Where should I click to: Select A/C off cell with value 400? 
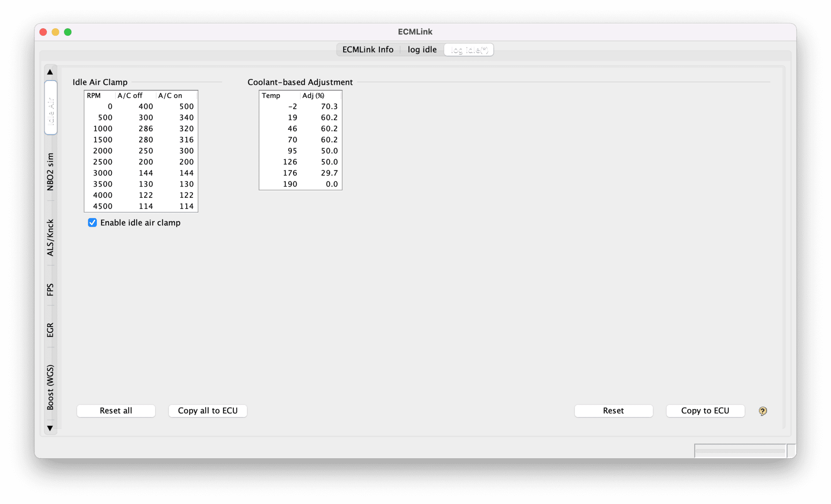pyautogui.click(x=135, y=106)
